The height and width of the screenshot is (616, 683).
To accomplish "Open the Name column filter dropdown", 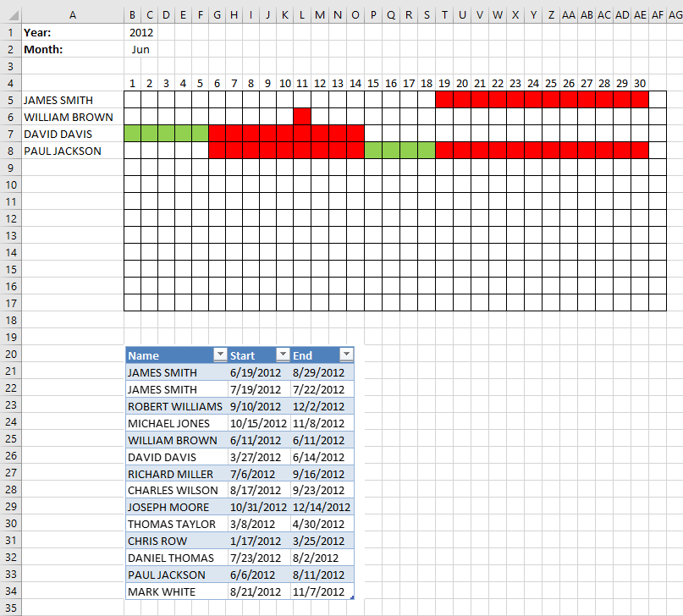I will tap(220, 355).
